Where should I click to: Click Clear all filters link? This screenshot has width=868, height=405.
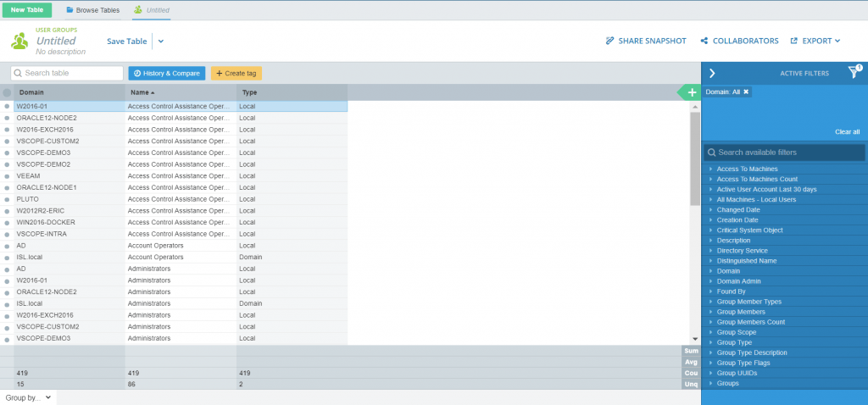click(847, 131)
